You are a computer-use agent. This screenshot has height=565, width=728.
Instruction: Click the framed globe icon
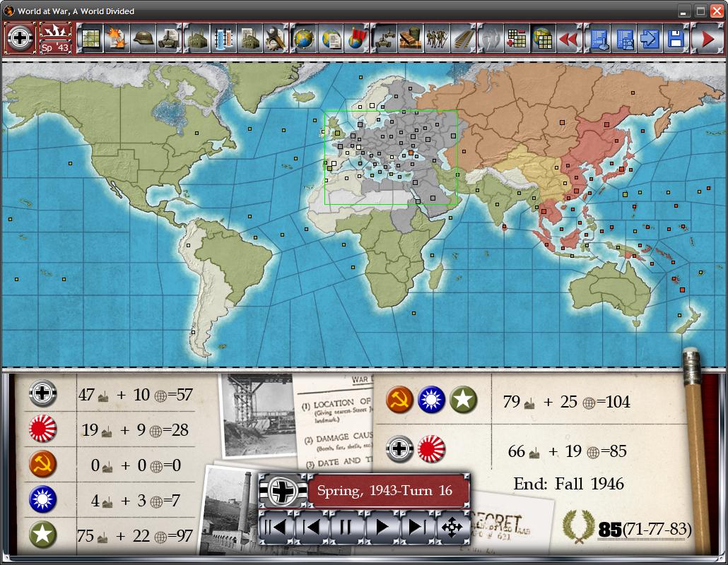pos(304,38)
